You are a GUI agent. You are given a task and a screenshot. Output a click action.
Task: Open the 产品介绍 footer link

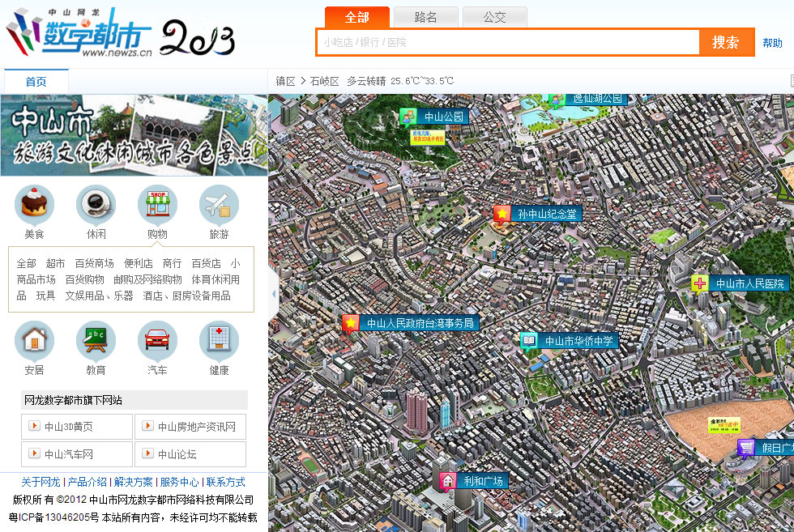pos(88,482)
